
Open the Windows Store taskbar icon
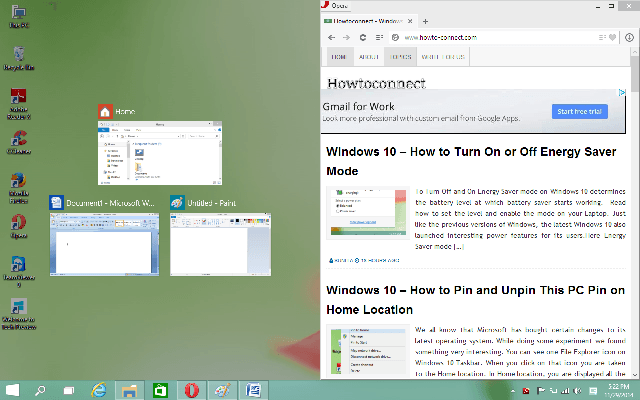pos(160,391)
